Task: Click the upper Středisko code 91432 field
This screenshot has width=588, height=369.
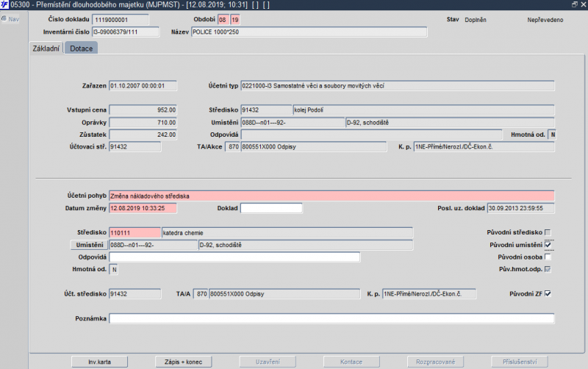Action: pos(266,110)
